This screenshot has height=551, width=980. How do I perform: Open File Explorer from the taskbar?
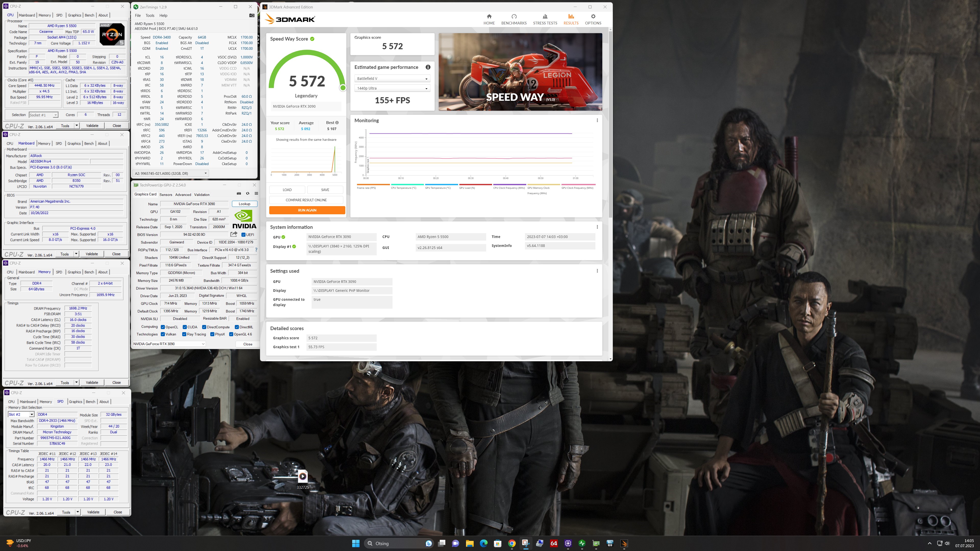click(470, 543)
